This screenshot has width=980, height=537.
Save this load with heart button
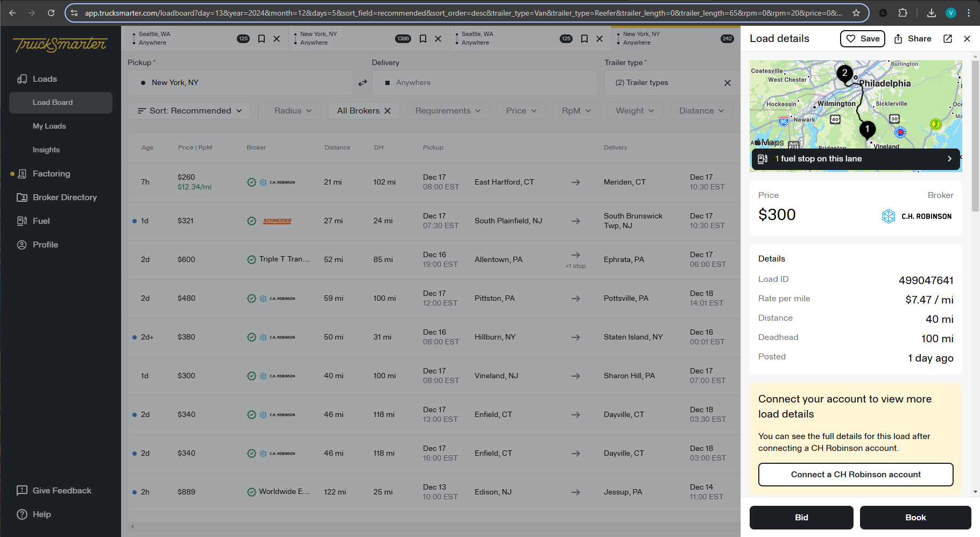click(862, 39)
